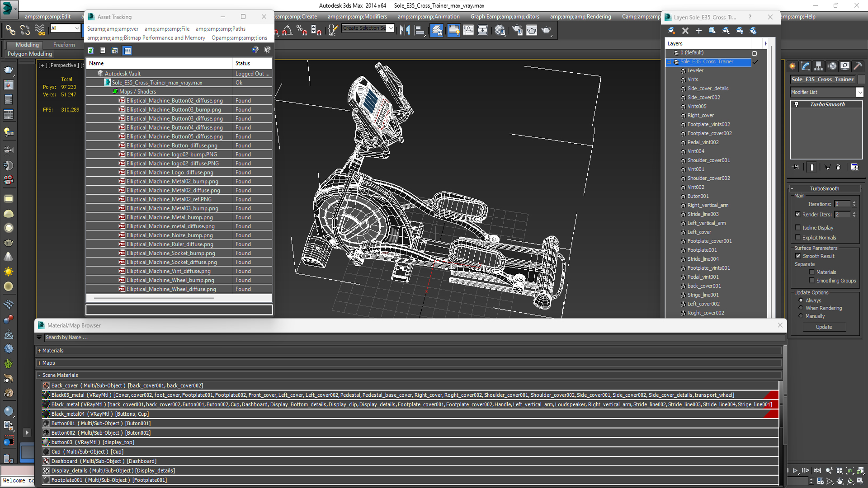The width and height of the screenshot is (868, 488).
Task: Click the Select and Link chain icon
Action: pos(10,30)
